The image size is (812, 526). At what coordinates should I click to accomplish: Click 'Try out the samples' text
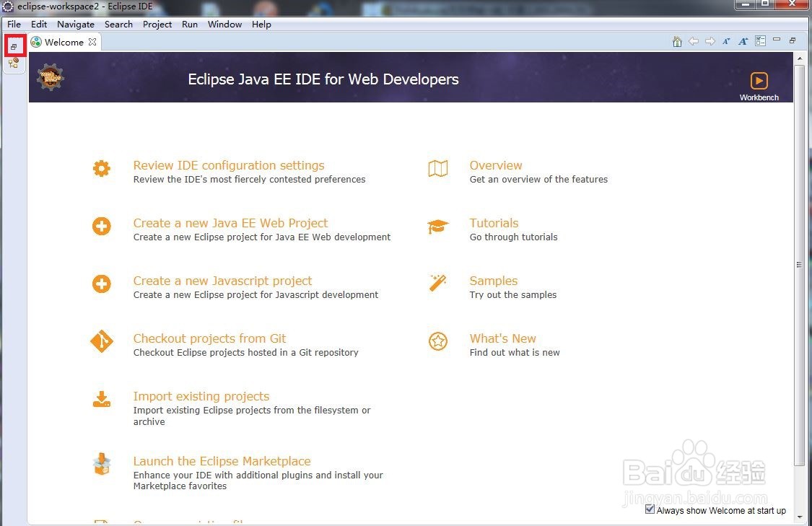(x=513, y=294)
